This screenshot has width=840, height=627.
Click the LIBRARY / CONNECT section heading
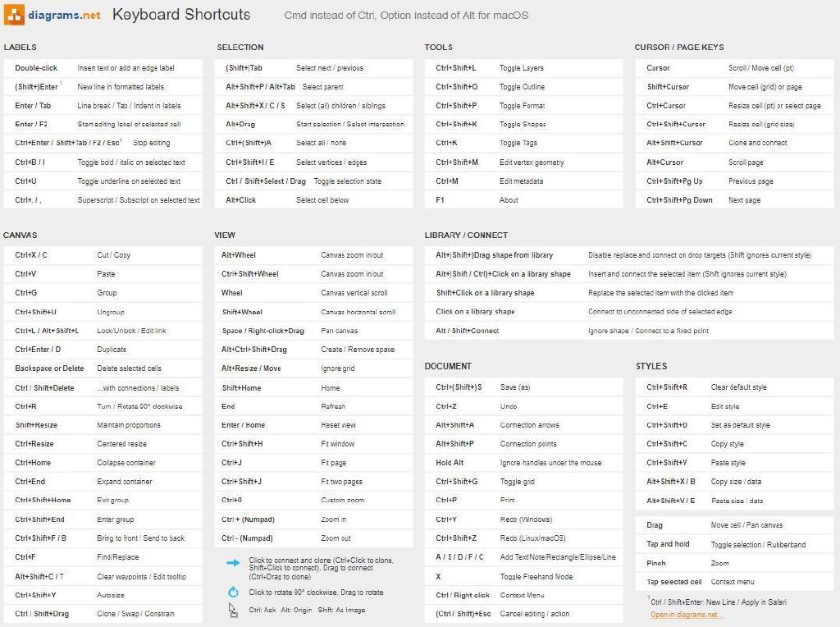(x=466, y=235)
